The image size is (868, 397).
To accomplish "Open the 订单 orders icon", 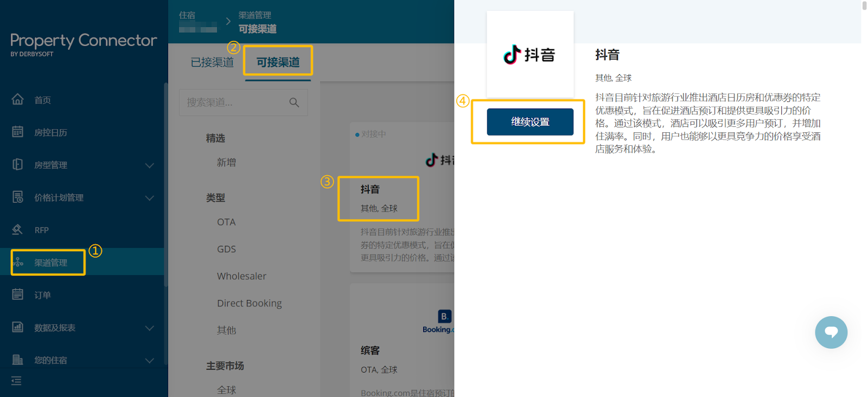I will tap(18, 294).
